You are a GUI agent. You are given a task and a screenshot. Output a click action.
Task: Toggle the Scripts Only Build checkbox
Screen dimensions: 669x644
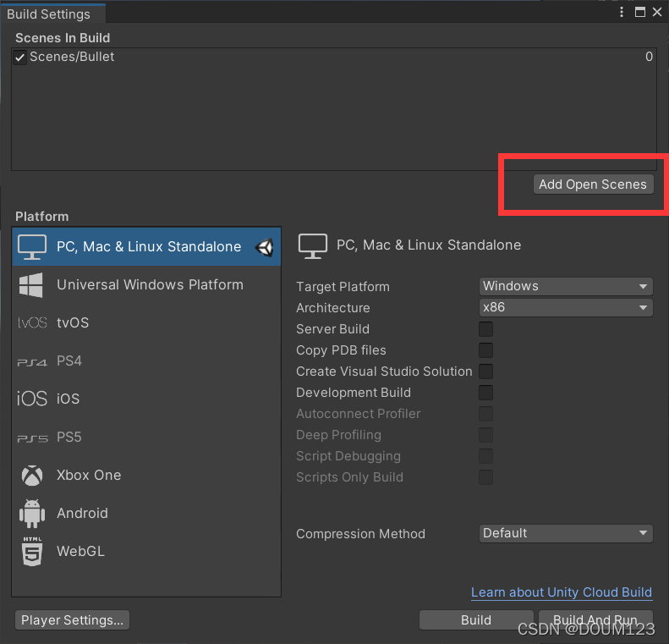(x=485, y=477)
